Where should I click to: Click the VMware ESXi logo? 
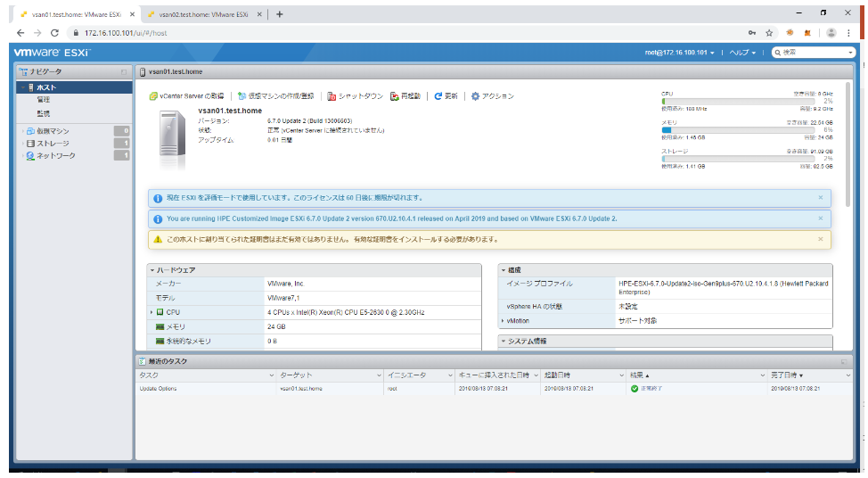[x=52, y=53]
